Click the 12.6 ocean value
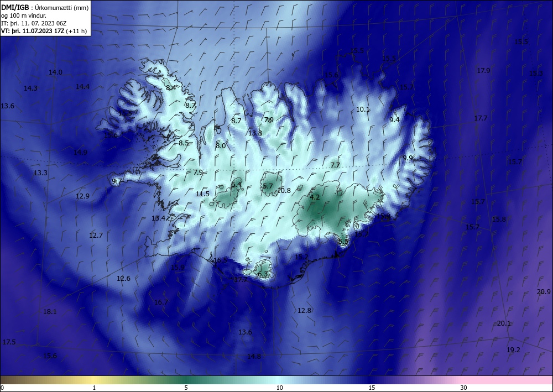The height and width of the screenshot is (392, 553). pos(123,279)
